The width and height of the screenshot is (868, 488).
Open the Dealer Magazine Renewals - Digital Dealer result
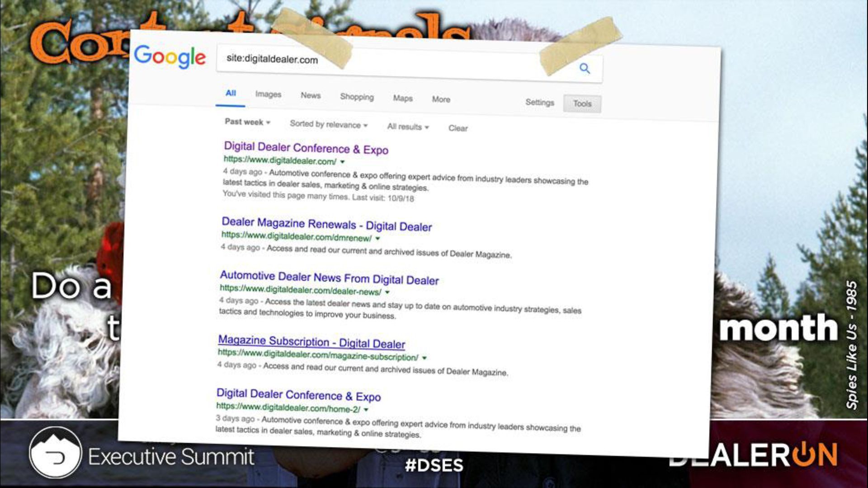point(327,224)
